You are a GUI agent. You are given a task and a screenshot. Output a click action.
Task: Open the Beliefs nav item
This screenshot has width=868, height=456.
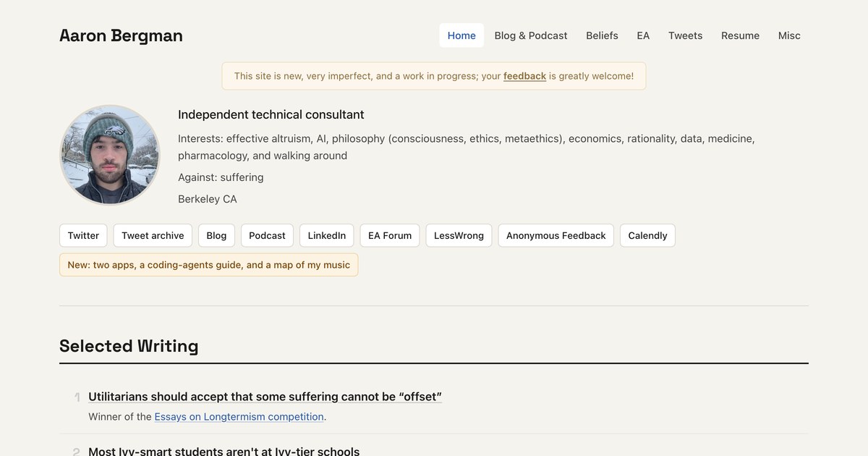coord(602,35)
